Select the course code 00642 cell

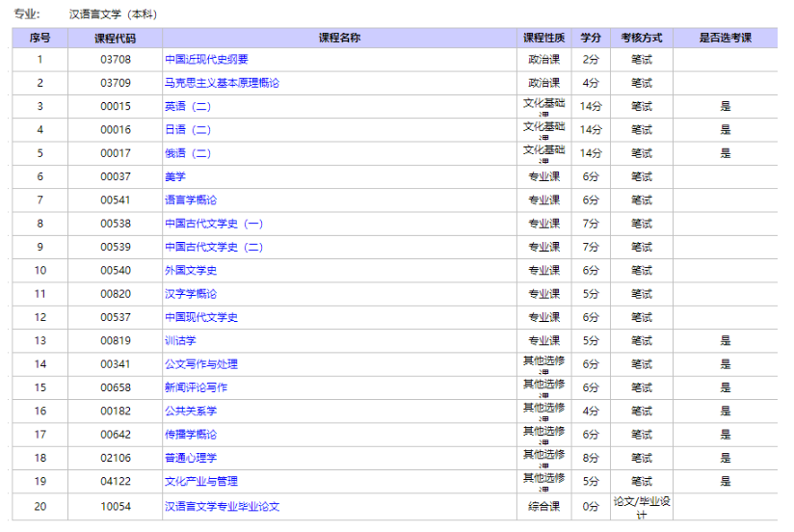click(116, 435)
